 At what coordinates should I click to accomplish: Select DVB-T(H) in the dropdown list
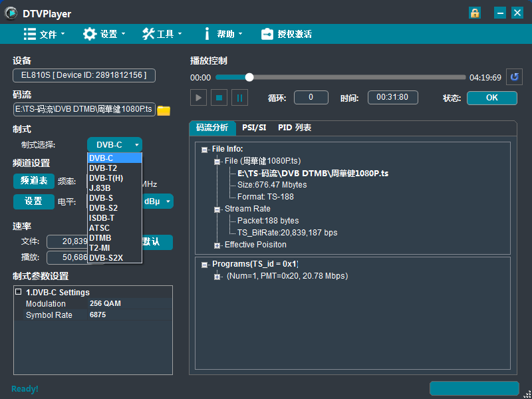114,178
